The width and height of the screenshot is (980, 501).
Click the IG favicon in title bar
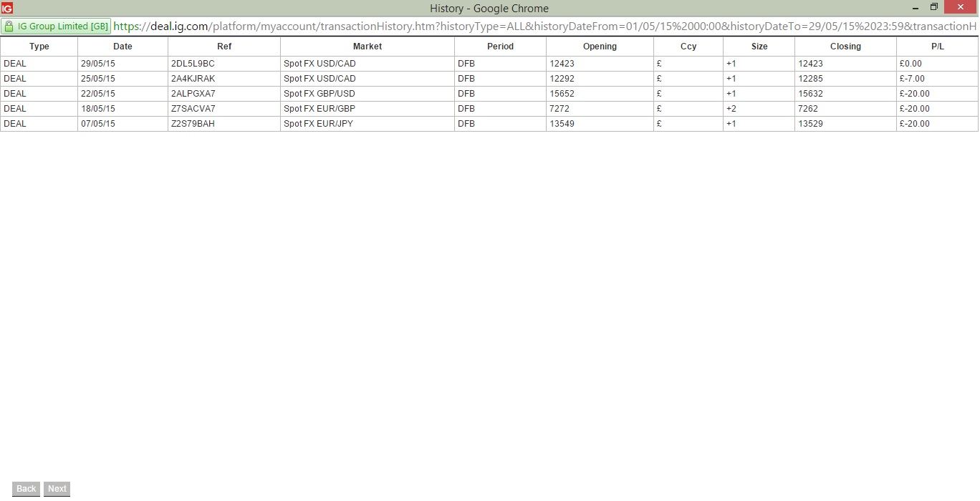click(7, 8)
